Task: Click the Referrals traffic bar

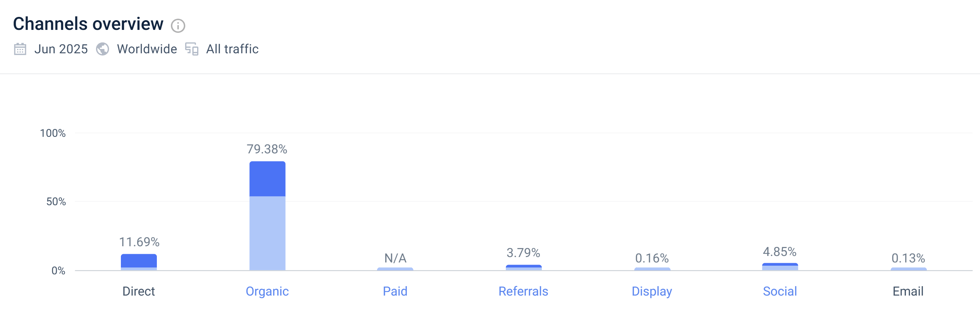Action: point(523,267)
